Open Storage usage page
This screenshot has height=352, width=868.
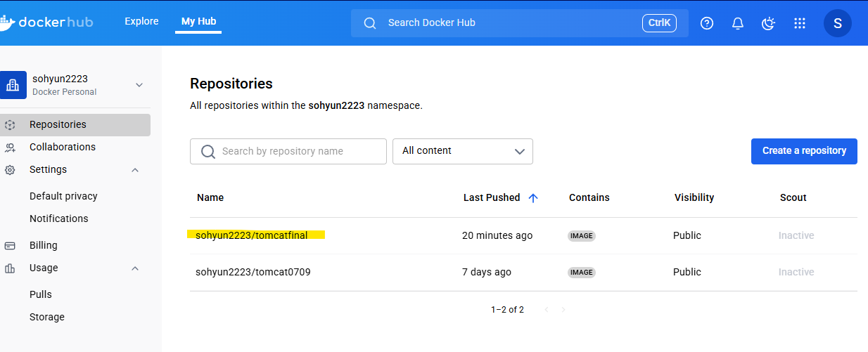pos(47,317)
